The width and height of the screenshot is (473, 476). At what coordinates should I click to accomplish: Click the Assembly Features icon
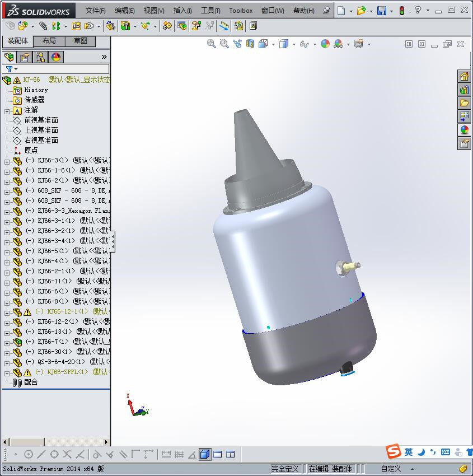tap(125, 26)
